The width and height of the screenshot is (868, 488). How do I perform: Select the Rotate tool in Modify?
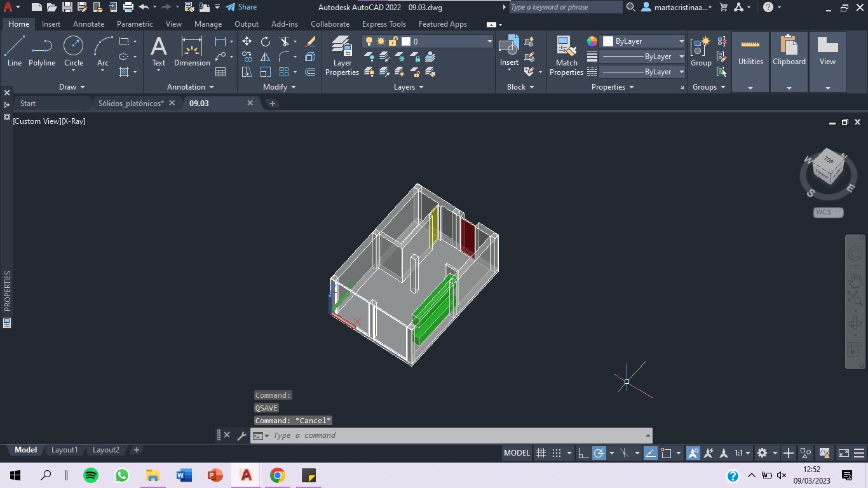coord(266,41)
